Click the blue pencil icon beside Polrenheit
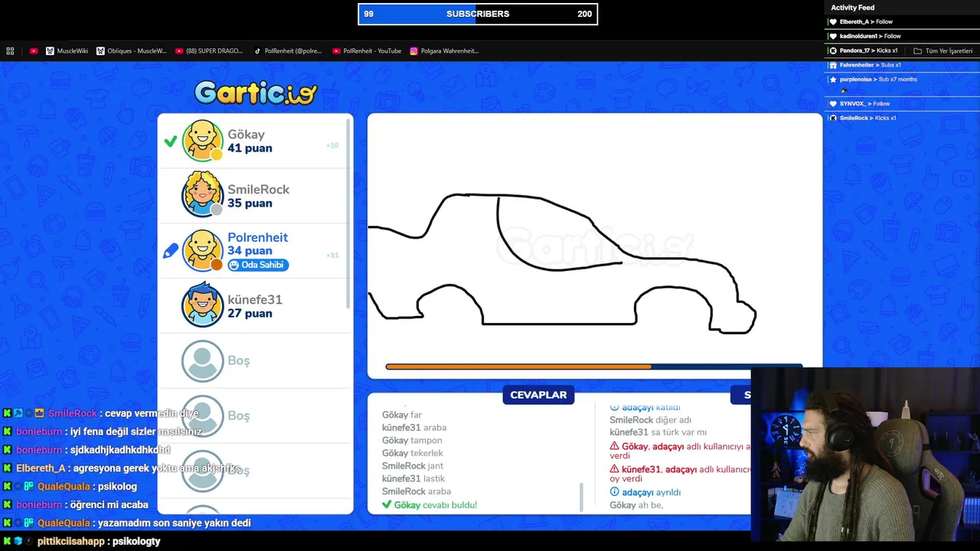Viewport: 980px width, 551px height. 171,250
